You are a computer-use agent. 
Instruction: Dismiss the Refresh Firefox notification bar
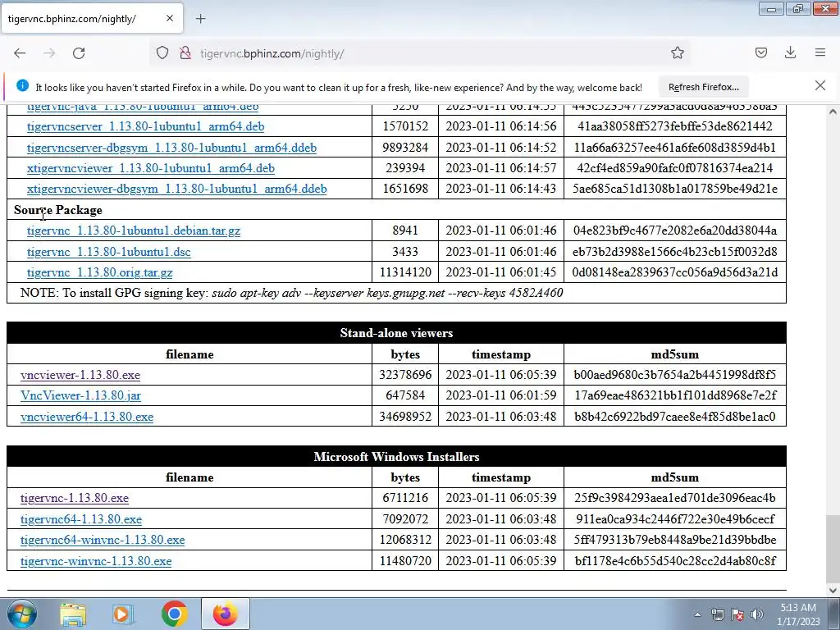(x=819, y=85)
